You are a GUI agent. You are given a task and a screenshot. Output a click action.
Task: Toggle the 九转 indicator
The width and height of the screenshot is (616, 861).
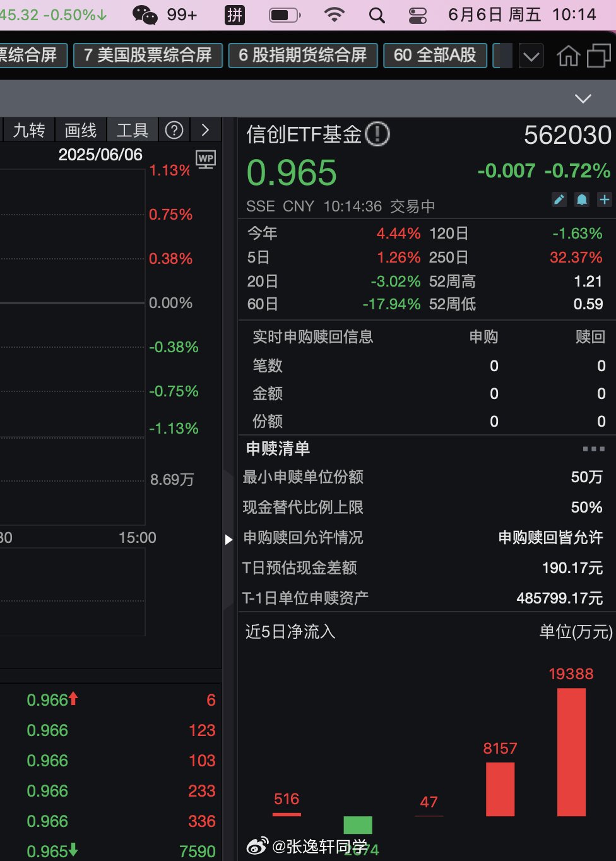pos(28,130)
